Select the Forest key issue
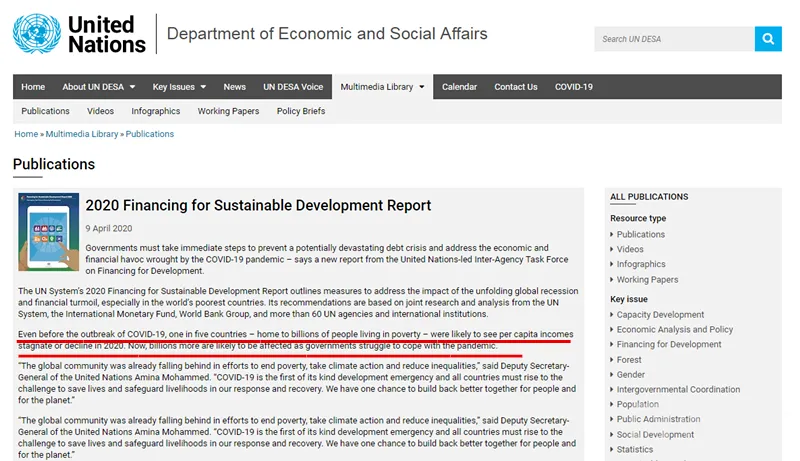The image size is (800, 461). click(629, 360)
